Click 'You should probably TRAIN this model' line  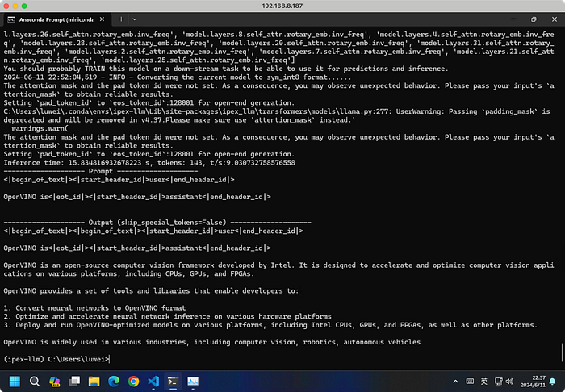point(226,69)
